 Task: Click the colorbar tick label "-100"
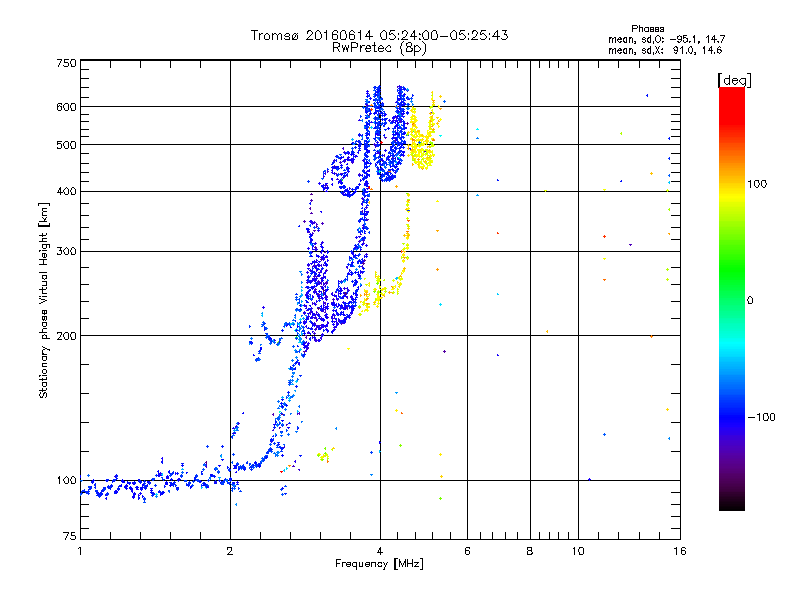[762, 417]
